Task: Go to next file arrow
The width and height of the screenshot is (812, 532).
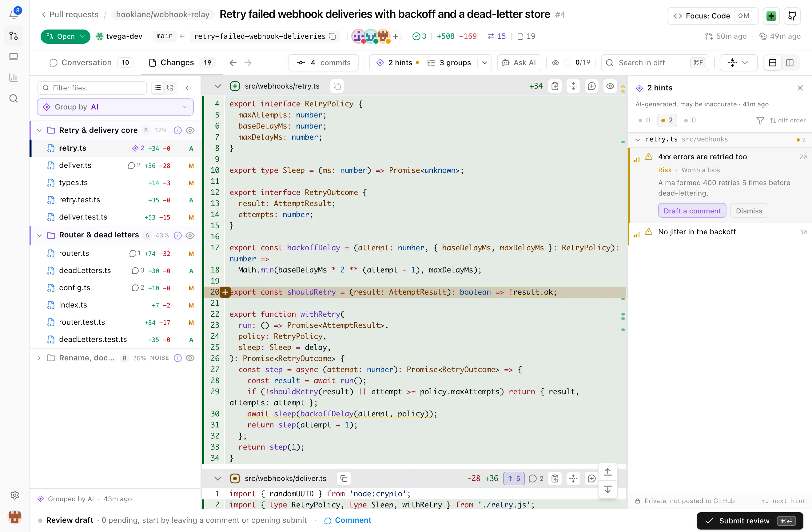Action: (x=248, y=63)
